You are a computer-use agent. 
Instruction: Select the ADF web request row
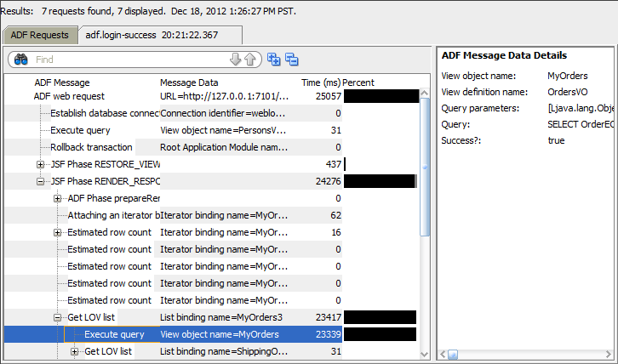coord(212,96)
